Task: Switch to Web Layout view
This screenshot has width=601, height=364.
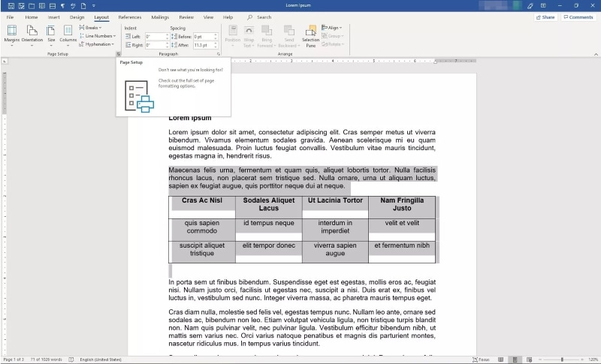Action: (x=530, y=359)
